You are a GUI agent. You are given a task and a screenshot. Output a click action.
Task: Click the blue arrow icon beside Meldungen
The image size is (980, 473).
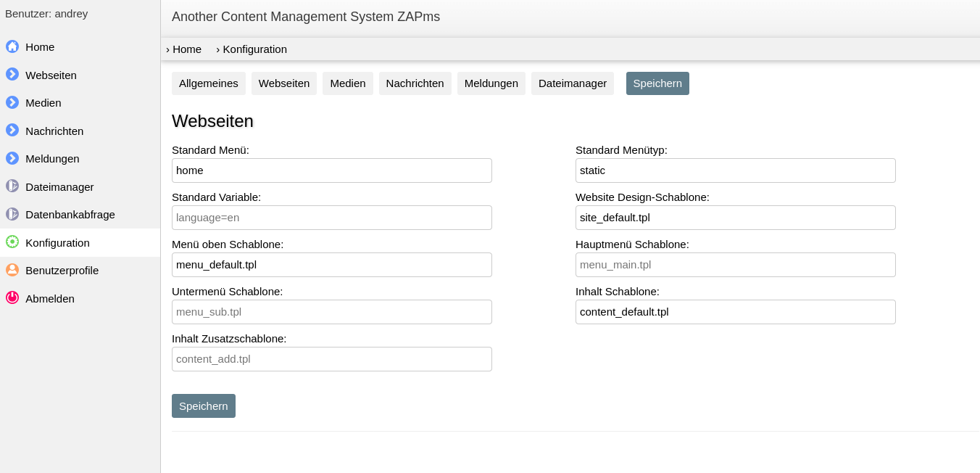(x=12, y=158)
